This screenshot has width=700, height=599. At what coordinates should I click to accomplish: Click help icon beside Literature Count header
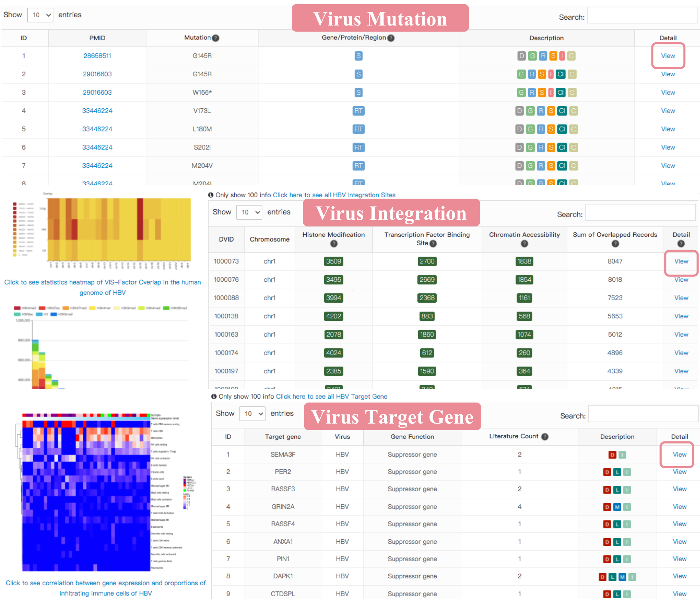pyautogui.click(x=545, y=436)
